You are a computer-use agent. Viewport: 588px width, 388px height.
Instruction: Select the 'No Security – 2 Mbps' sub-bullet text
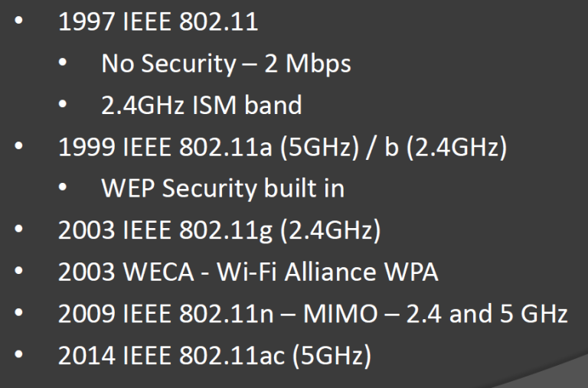226,63
